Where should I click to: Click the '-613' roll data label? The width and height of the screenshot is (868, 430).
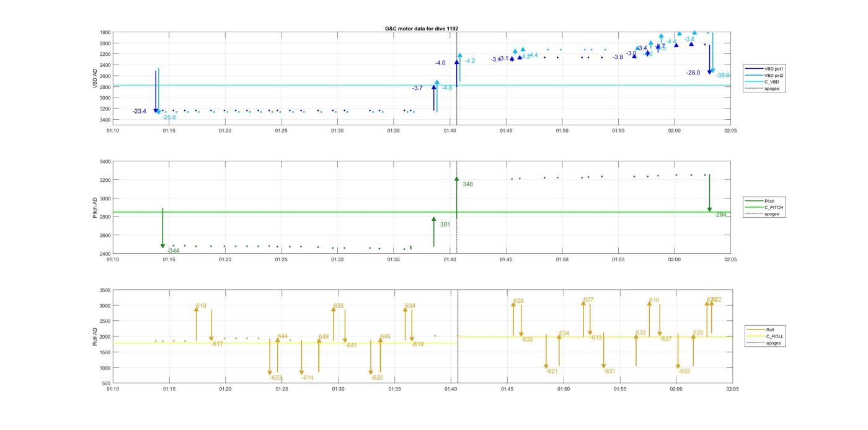pos(596,338)
